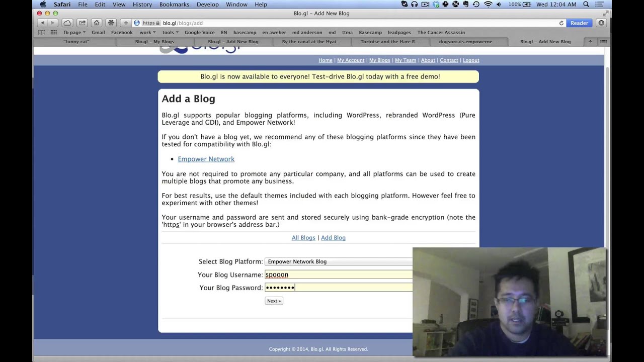
Task: Expand the work bookmarks folder
Action: pos(147,33)
